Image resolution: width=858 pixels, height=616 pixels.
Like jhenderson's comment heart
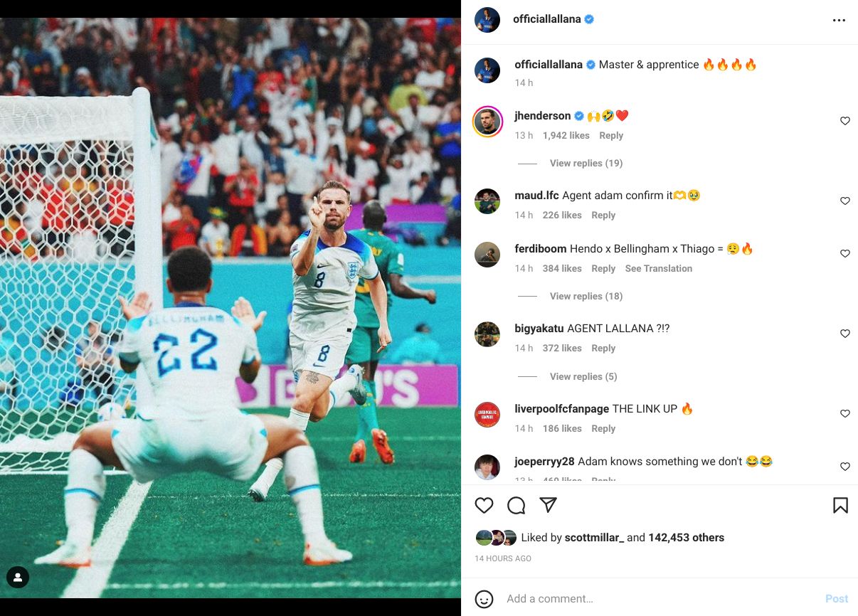(845, 121)
